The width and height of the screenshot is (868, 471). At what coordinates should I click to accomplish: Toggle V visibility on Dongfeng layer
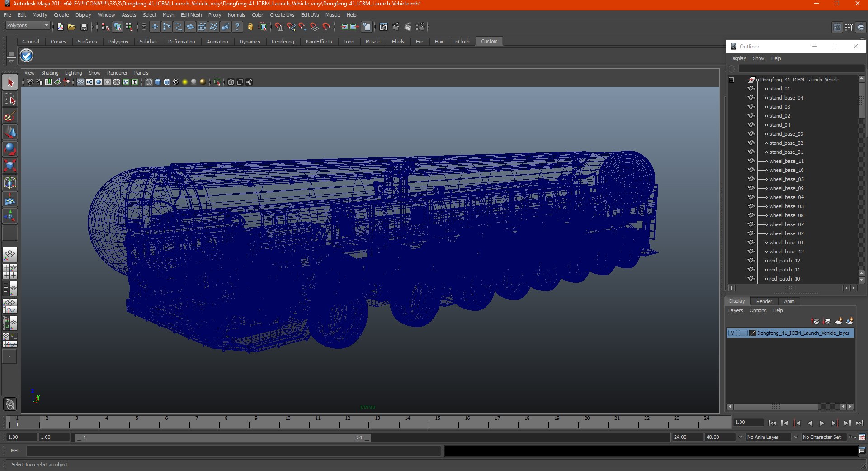(x=732, y=333)
